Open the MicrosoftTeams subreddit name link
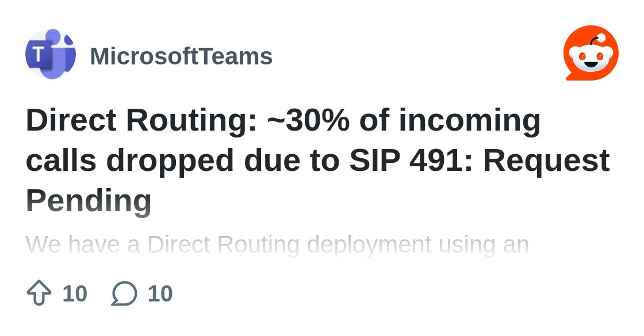 point(181,56)
